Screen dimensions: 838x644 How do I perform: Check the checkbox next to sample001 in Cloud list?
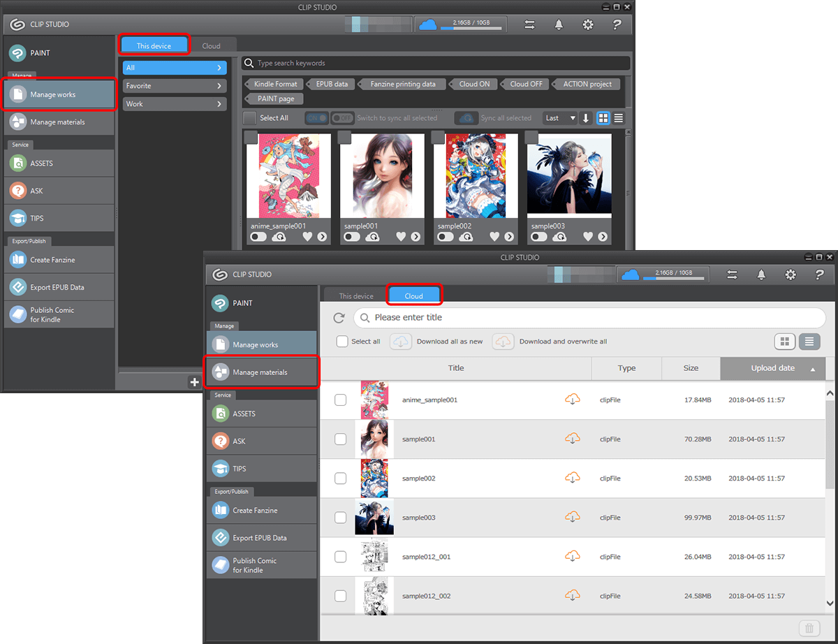(341, 439)
